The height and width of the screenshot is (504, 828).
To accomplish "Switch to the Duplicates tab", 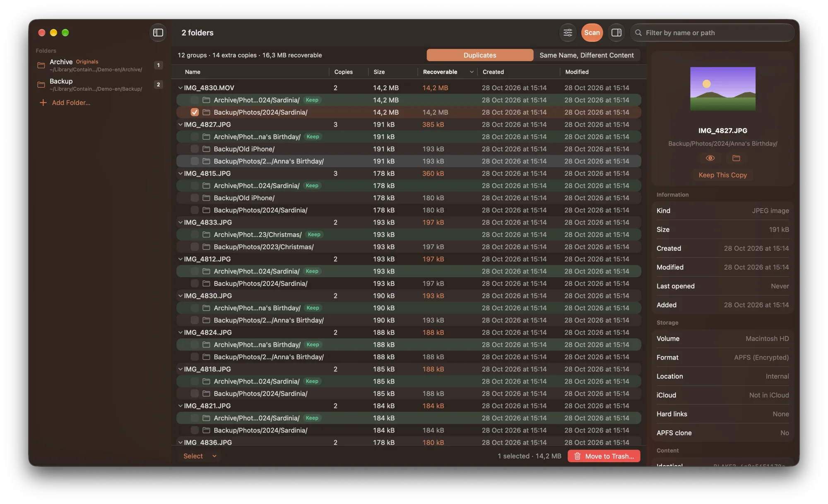I will coord(480,55).
